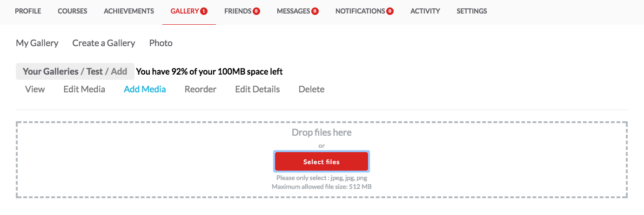Image resolution: width=644 pixels, height=215 pixels.
Task: Click the Your Galleries breadcrumb
Action: pyautogui.click(x=50, y=72)
